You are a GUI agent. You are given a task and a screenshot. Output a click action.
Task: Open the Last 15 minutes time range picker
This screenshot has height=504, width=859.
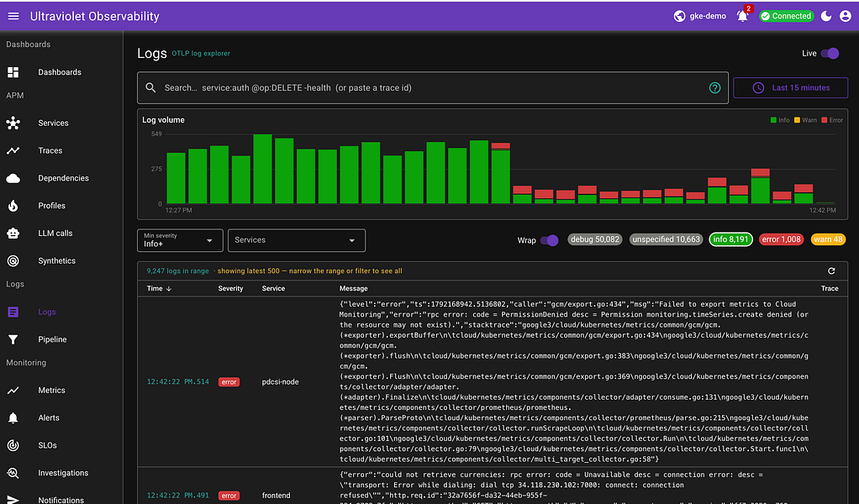pyautogui.click(x=791, y=87)
